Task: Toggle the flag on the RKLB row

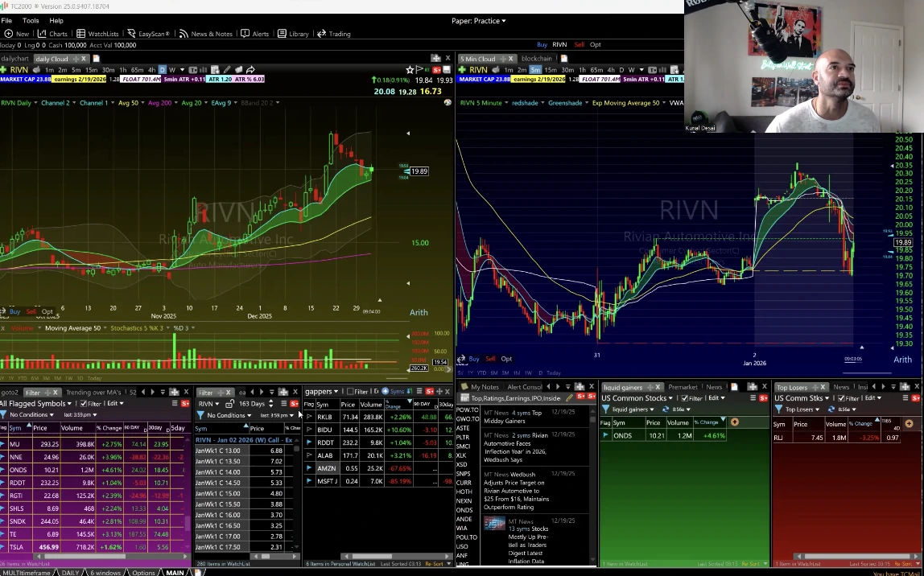Action: click(309, 417)
